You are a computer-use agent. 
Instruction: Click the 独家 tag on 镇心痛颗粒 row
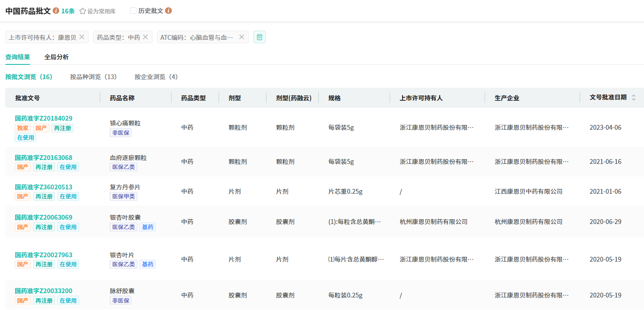(23, 128)
